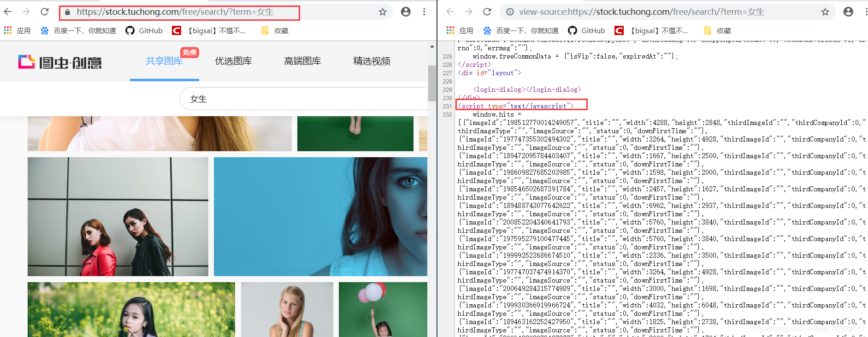The image size is (868, 337).
Task: Reload the view-source page
Action: [487, 12]
